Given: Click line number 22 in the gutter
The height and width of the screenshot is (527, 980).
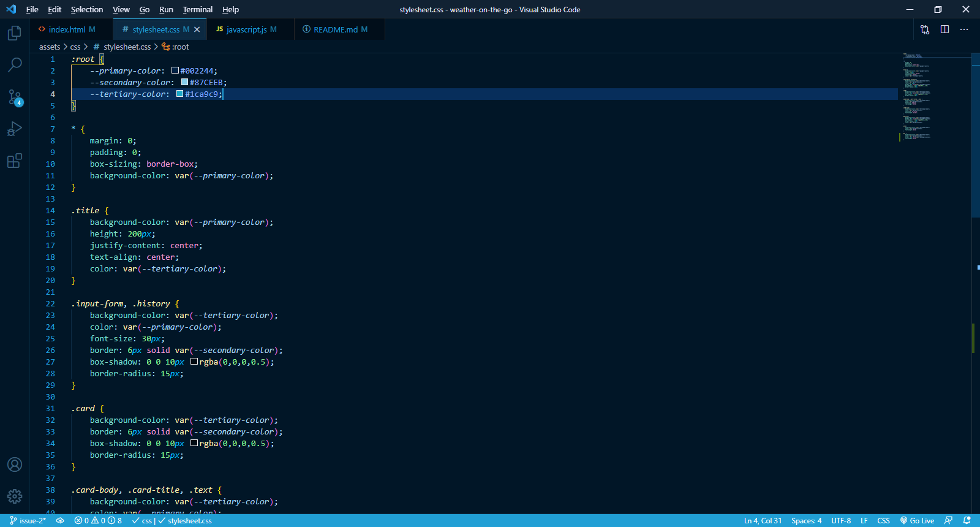Looking at the screenshot, I should click(x=50, y=303).
